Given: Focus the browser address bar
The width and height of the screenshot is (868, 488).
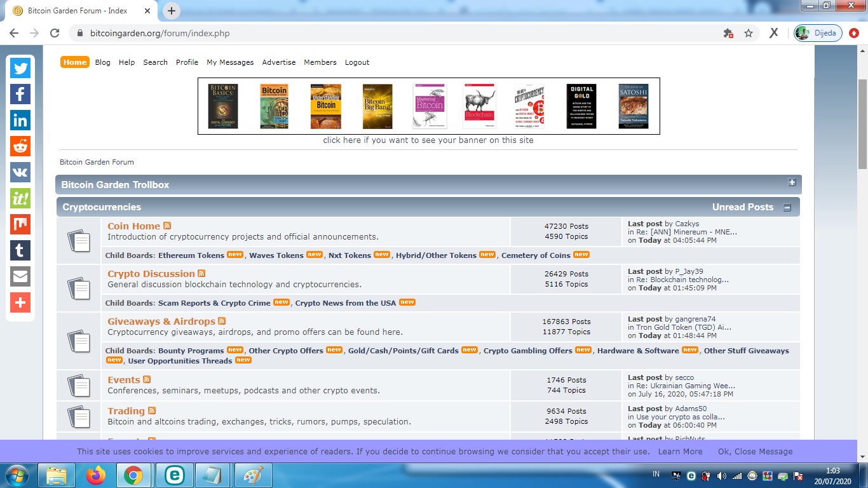Looking at the screenshot, I should coord(400,33).
